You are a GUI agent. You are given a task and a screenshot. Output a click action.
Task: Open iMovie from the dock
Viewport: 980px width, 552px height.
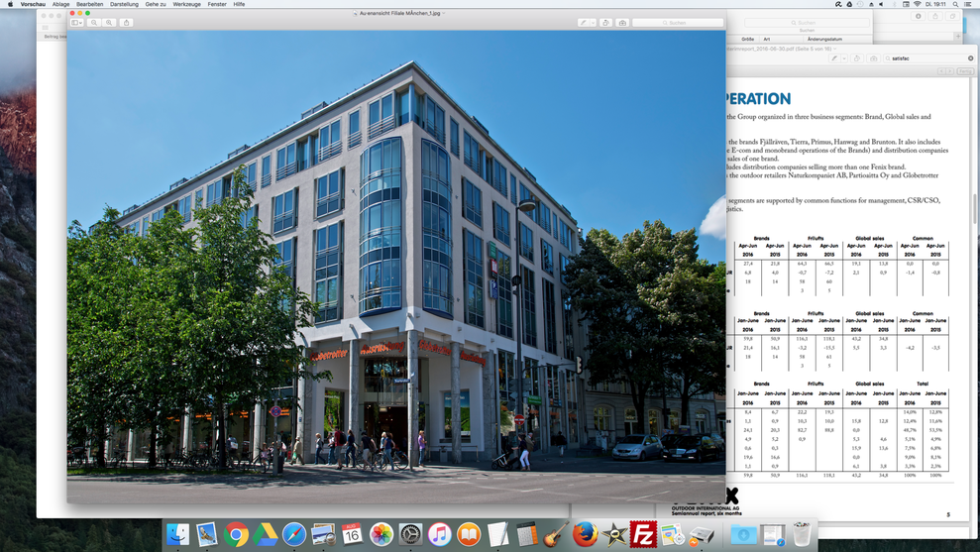tap(614, 534)
